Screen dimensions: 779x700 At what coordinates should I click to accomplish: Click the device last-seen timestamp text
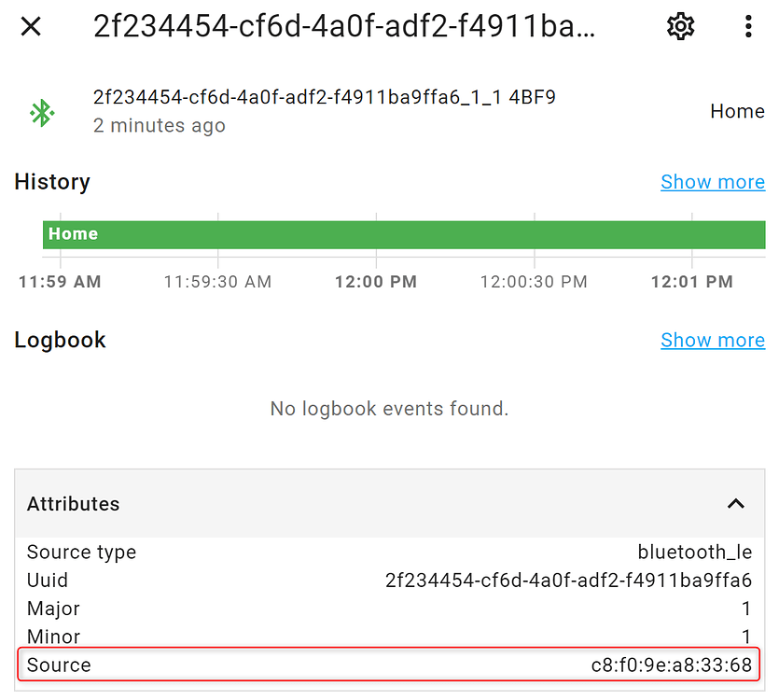coord(159,125)
